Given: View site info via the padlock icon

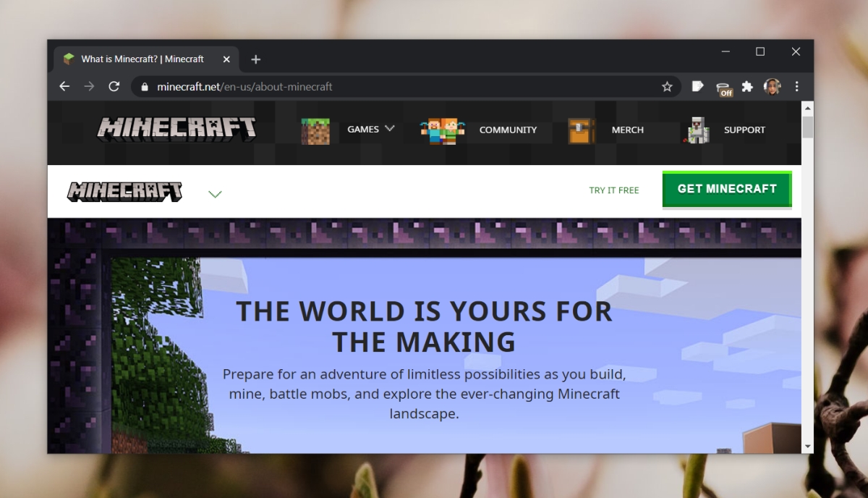Looking at the screenshot, I should click(x=145, y=87).
